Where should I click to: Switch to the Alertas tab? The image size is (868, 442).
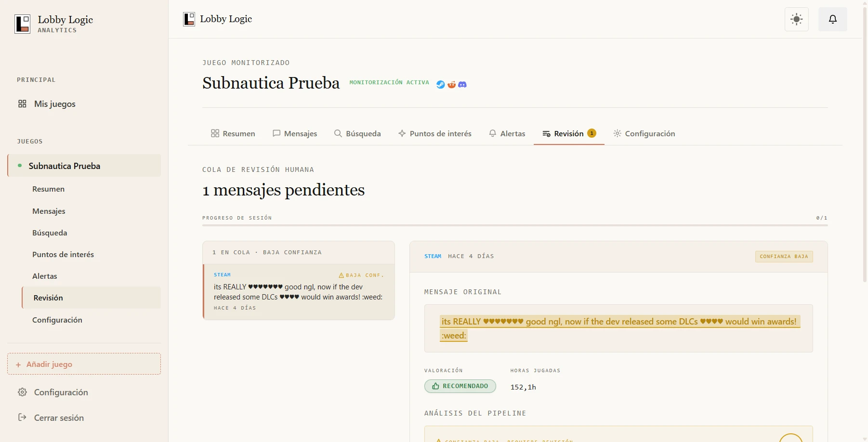[x=507, y=133]
